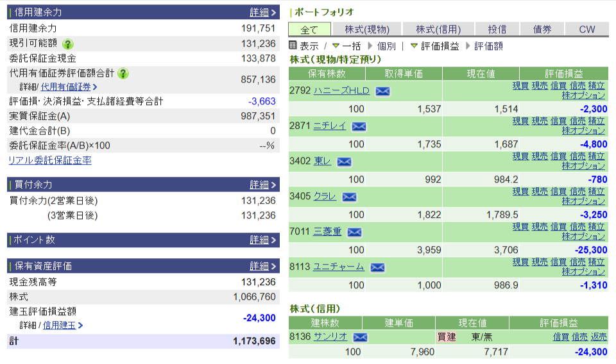Click help icon beside 代用有価証券評価額合計
The width and height of the screenshot is (616, 364).
(123, 73)
